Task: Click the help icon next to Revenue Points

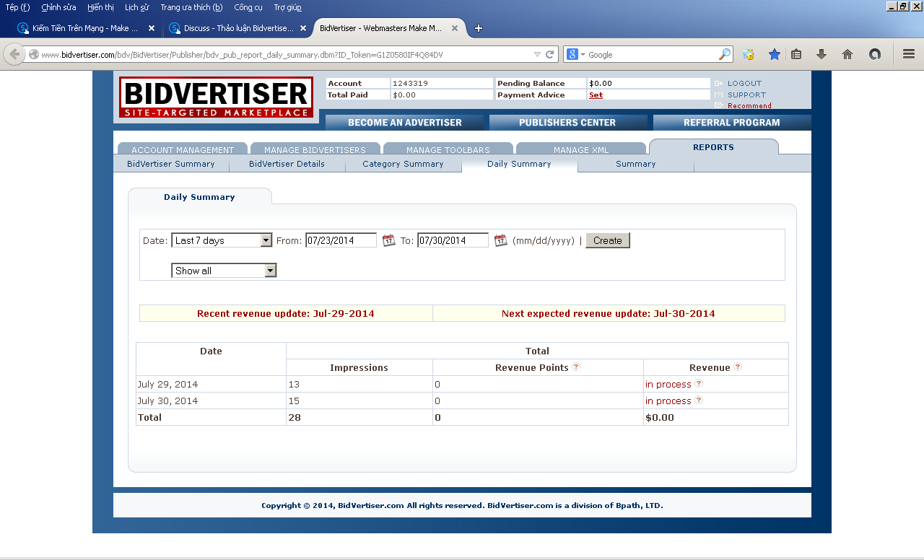Action: [576, 367]
